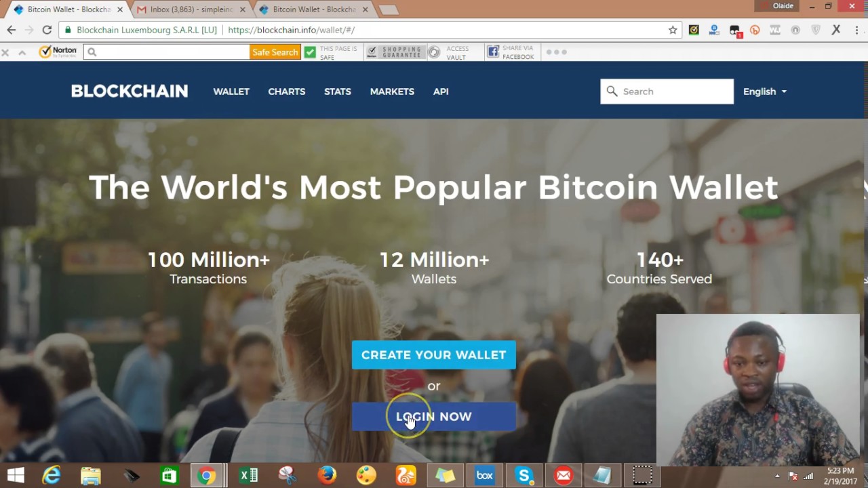Reload the blockchain.info page
Image resolution: width=868 pixels, height=488 pixels.
pyautogui.click(x=47, y=30)
